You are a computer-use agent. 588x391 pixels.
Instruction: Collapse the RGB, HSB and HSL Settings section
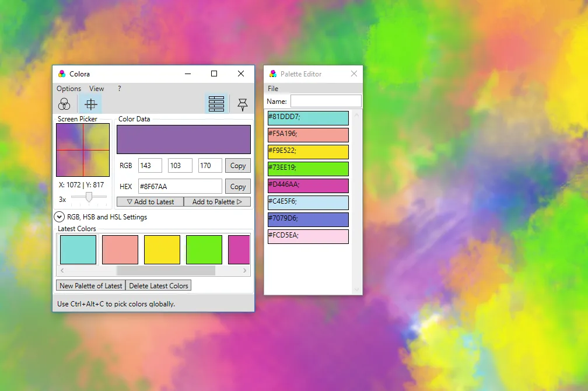tap(59, 217)
